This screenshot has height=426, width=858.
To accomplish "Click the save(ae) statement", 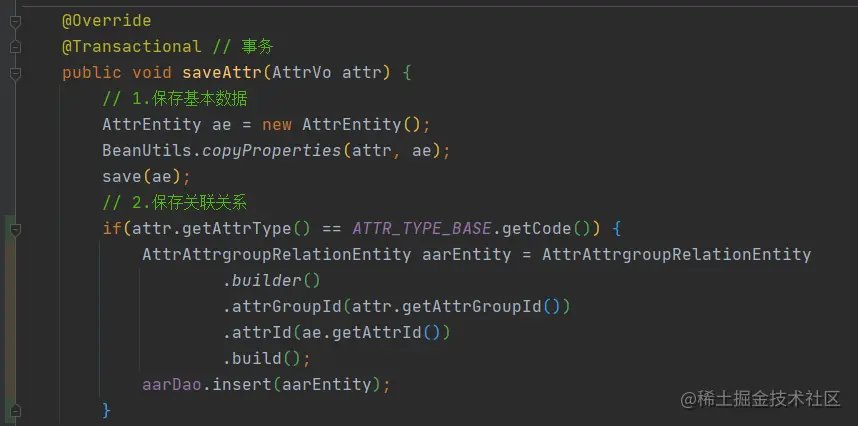I will pyautogui.click(x=146, y=177).
